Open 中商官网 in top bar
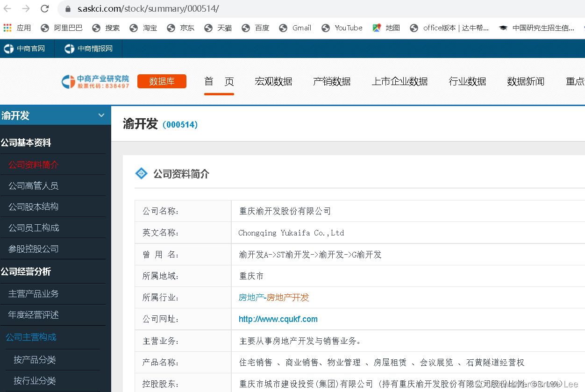585x392 pixels. click(x=24, y=49)
